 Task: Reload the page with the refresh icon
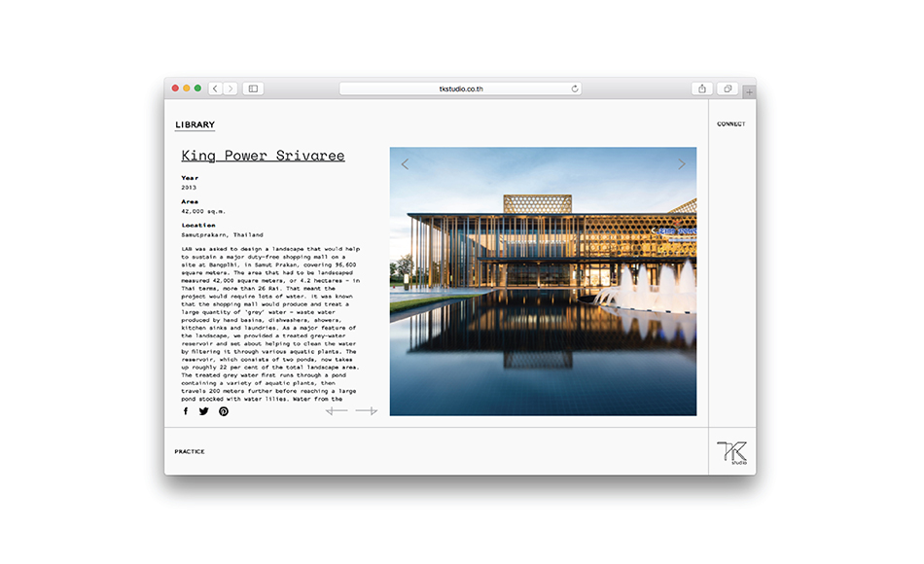tap(575, 88)
